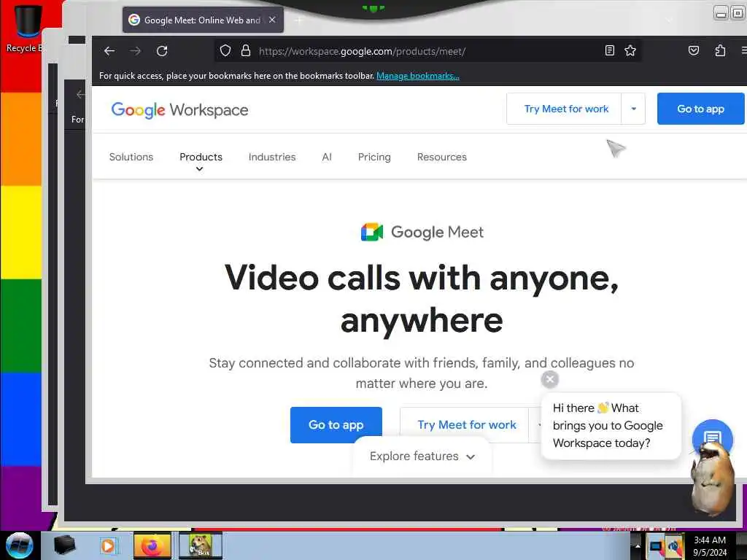Screen dimensions: 747x560
Task: Click the top Try Meet for work button
Action: [x=566, y=109]
